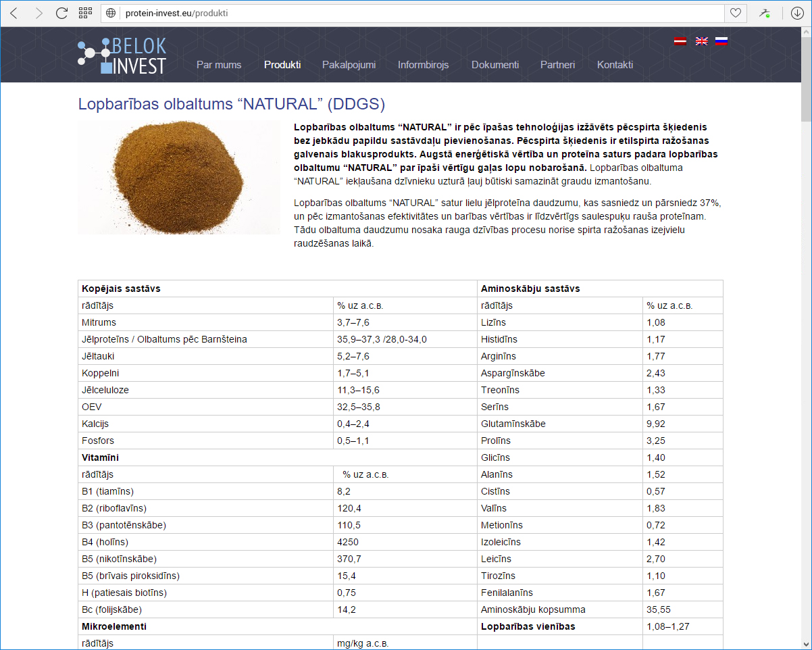Screen dimensions: 812x650
Task: Select the Izoleicīns amino acid row
Action: 600,542
